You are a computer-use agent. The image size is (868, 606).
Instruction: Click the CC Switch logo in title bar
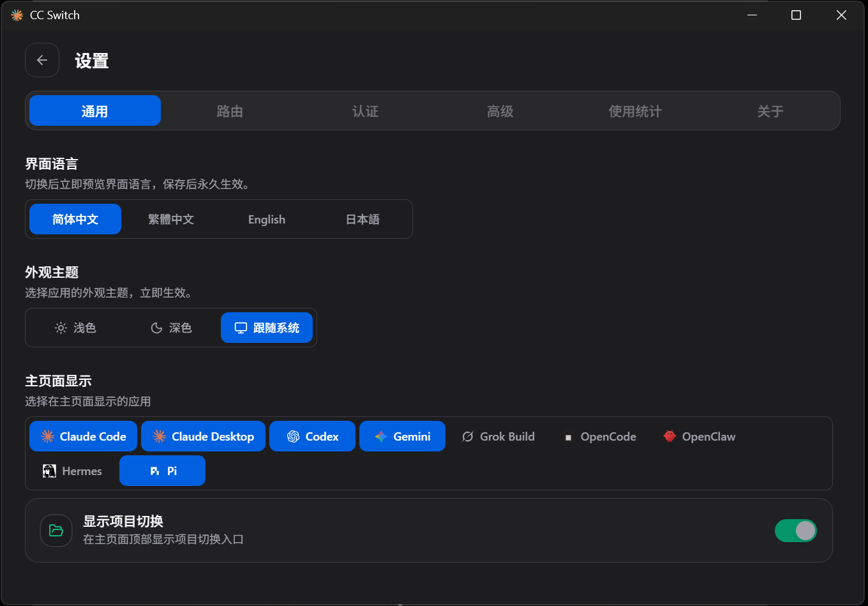tap(17, 15)
